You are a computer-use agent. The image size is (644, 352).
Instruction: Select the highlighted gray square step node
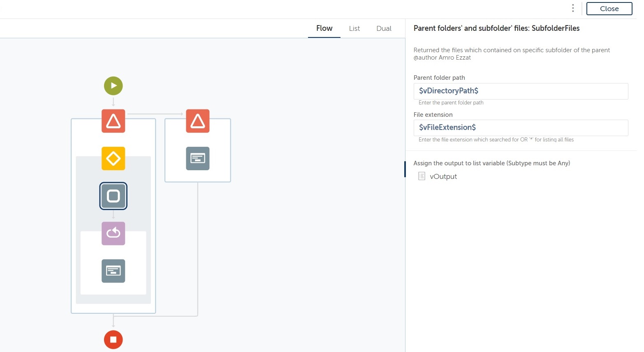(114, 196)
